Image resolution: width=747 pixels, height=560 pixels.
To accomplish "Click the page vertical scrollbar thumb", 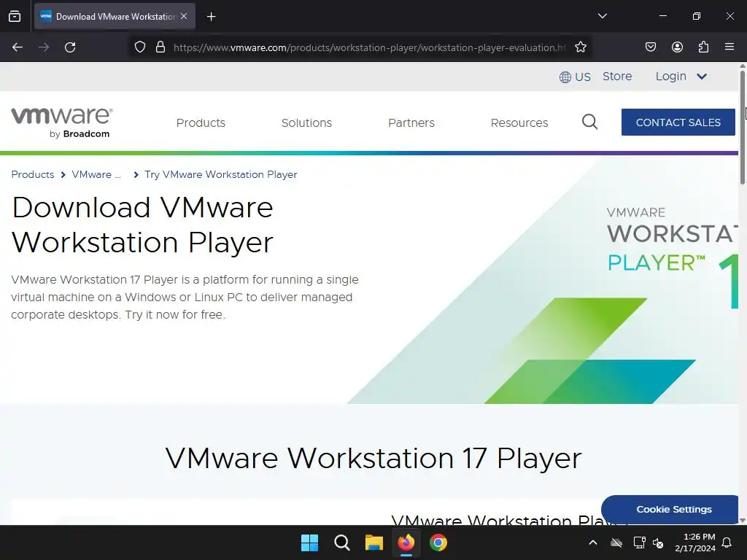I will pos(742,127).
